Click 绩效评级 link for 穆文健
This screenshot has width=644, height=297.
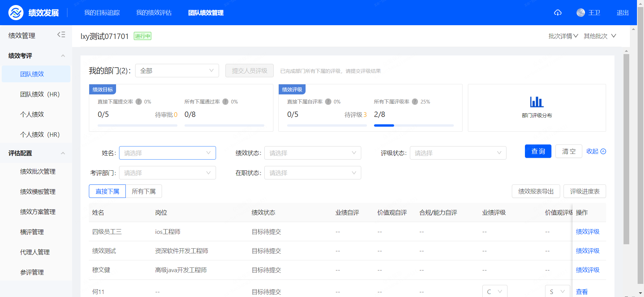(x=588, y=270)
